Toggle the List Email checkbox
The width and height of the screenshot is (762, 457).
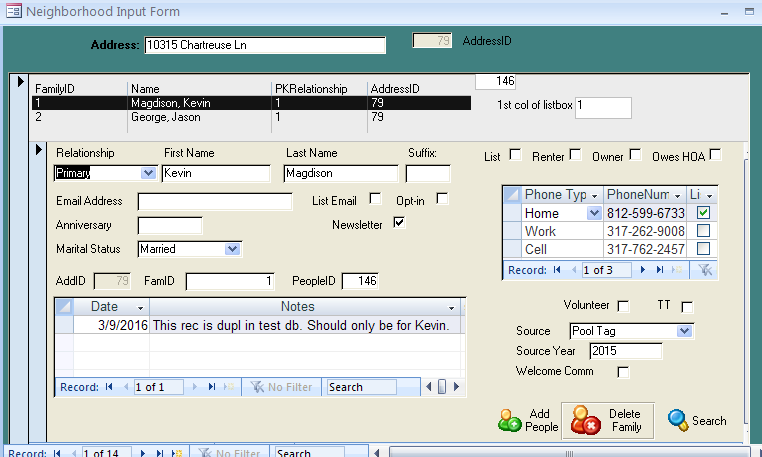pyautogui.click(x=375, y=198)
